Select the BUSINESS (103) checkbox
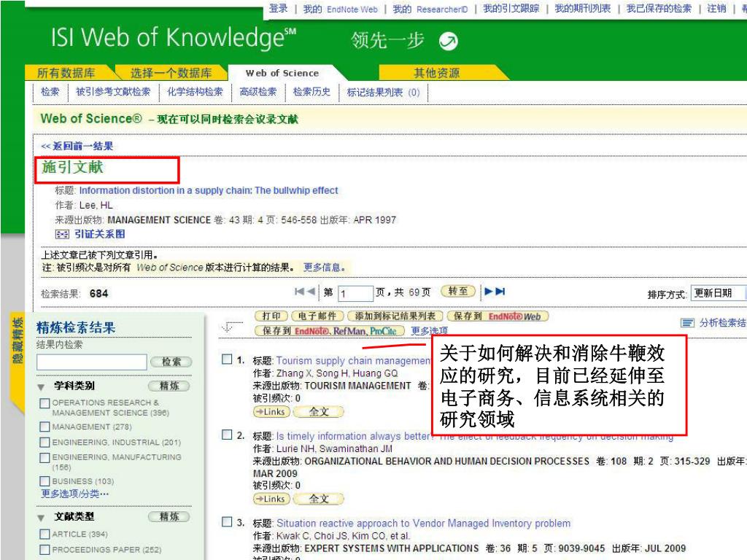This screenshot has height=560, width=747. (44, 481)
